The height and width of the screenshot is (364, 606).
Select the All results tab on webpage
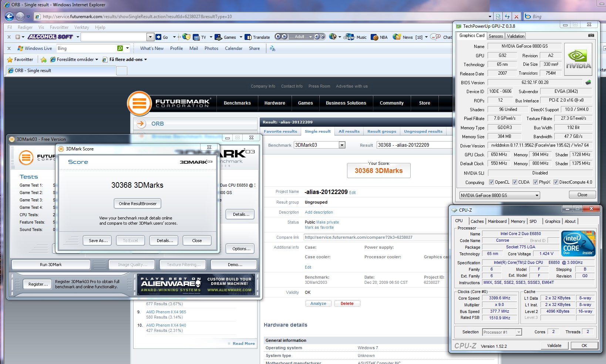pos(349,131)
